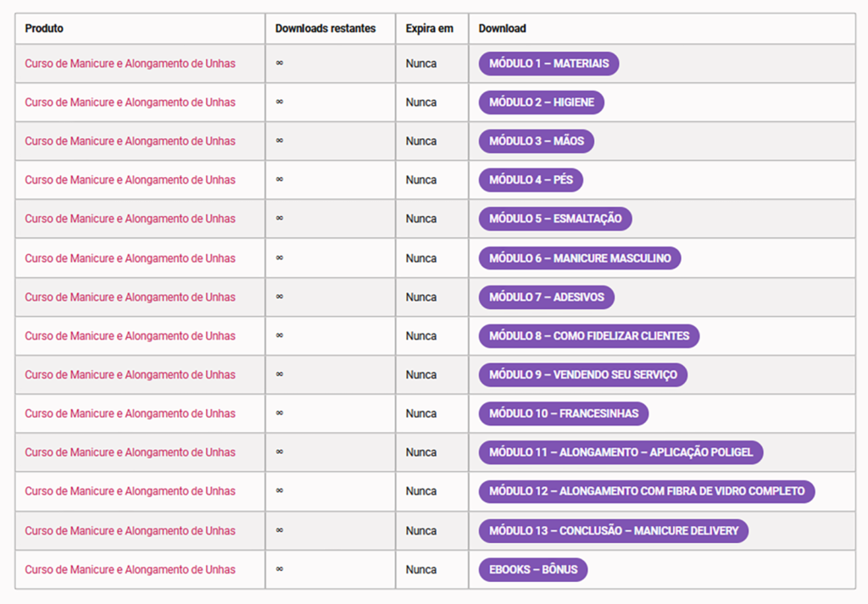The image size is (868, 604).
Task: Click the course link in Ebooks – Bônus row
Action: tap(130, 570)
